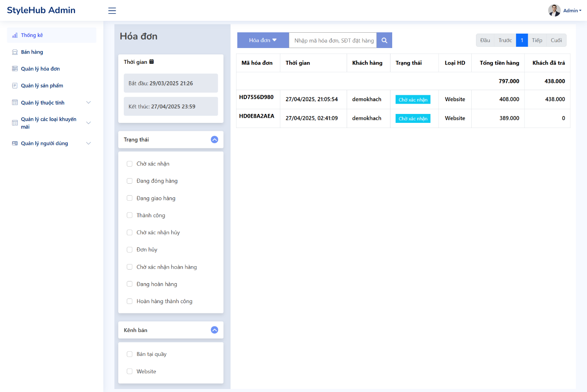Click the Loại HD column header
The width and height of the screenshot is (587, 392).
[455, 63]
